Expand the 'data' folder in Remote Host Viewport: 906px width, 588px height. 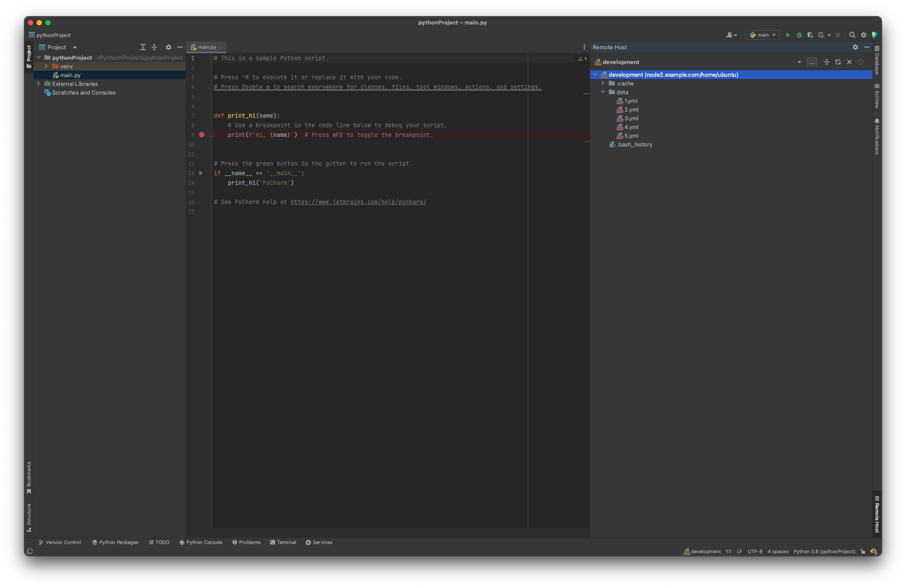pyautogui.click(x=602, y=92)
